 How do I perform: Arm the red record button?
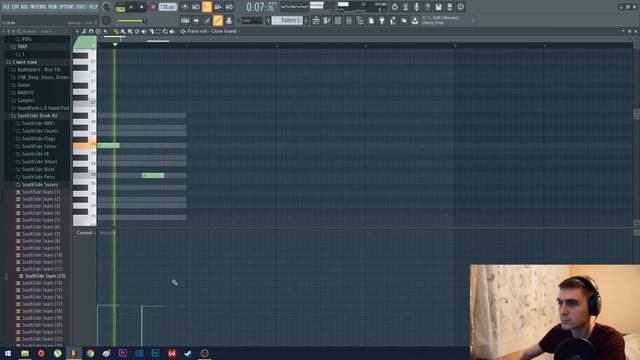pyautogui.click(x=153, y=7)
